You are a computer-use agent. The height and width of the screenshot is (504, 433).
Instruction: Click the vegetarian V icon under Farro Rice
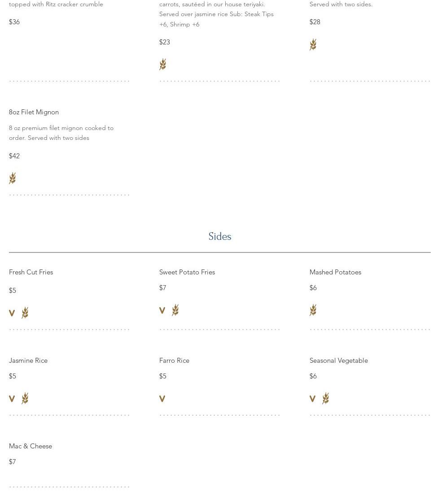coord(162,399)
